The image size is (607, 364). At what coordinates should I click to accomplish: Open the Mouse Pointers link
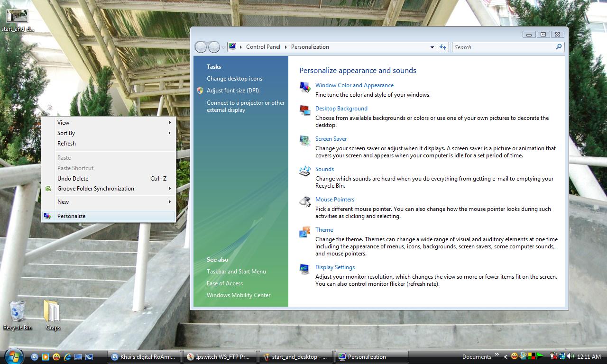coord(335,200)
